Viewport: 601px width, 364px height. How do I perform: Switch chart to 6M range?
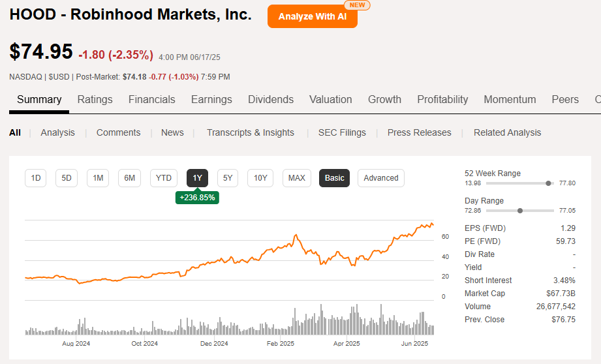pos(130,178)
